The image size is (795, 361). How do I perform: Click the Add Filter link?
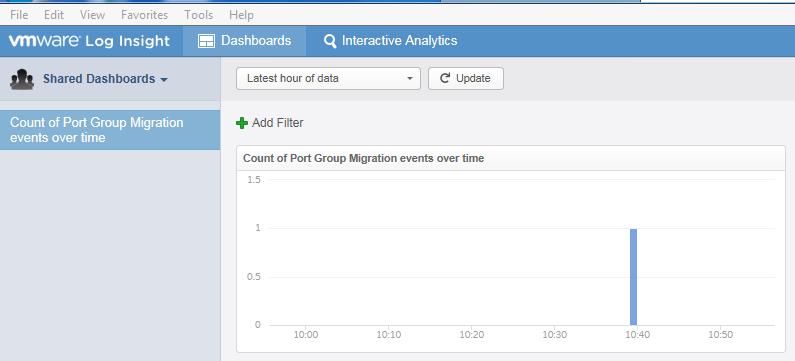(277, 123)
